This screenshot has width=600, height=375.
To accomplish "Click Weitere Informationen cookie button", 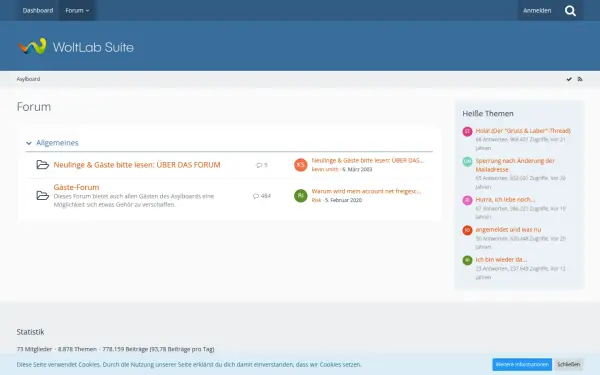I will click(x=522, y=364).
